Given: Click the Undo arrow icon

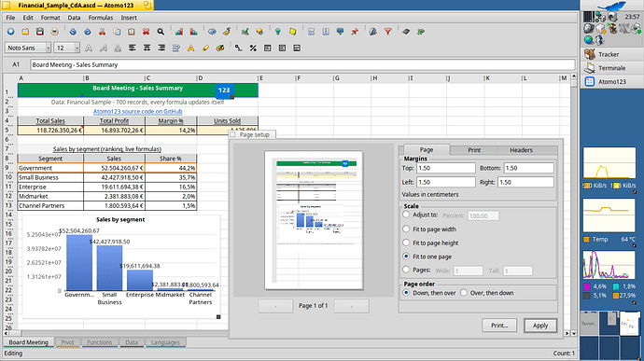Looking at the screenshot, I should [73, 32].
